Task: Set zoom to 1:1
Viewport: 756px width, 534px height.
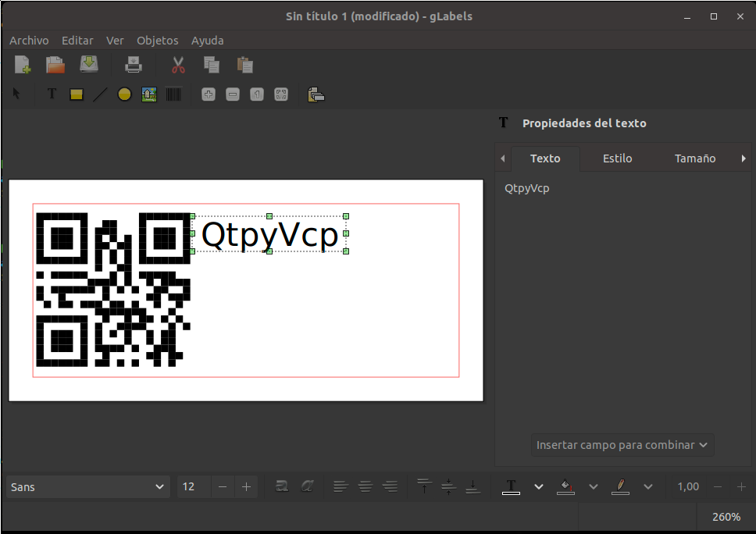Action: coord(257,94)
